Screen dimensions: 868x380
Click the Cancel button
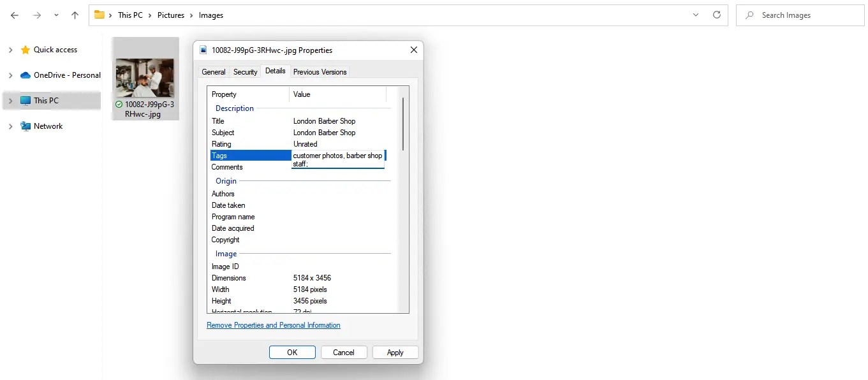[x=344, y=352]
